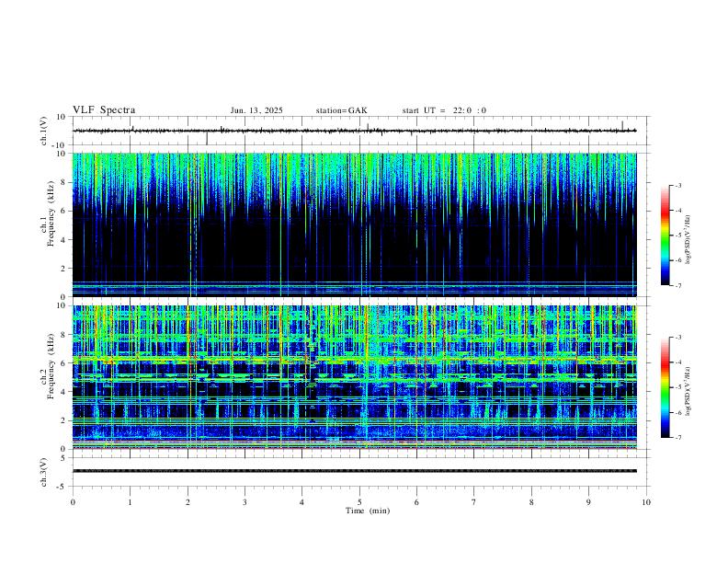The height and width of the screenshot is (563, 728).
Task: Click the "ch.3(V)" axis label
Action: [x=44, y=472]
